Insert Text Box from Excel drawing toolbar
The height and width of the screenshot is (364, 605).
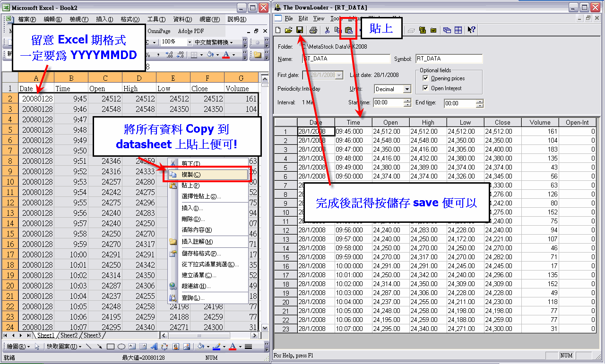[x=132, y=347]
